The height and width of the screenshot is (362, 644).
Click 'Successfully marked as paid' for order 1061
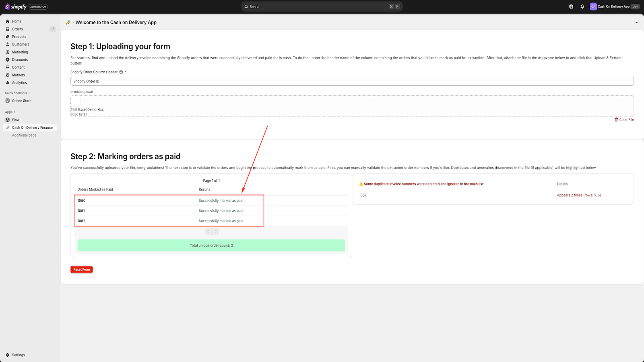click(221, 211)
